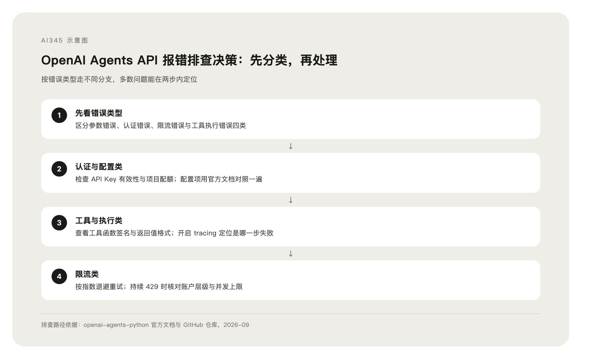Click the footer "排查路径依据：openai-agents-python"

95,325
